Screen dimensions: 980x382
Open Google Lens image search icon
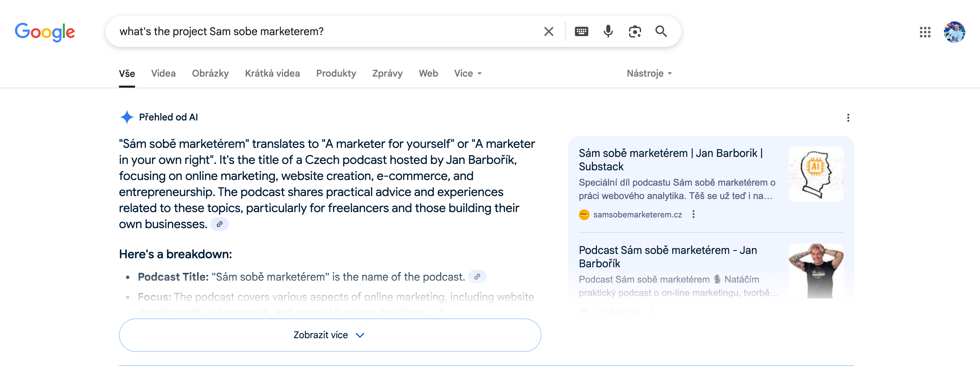(x=635, y=31)
